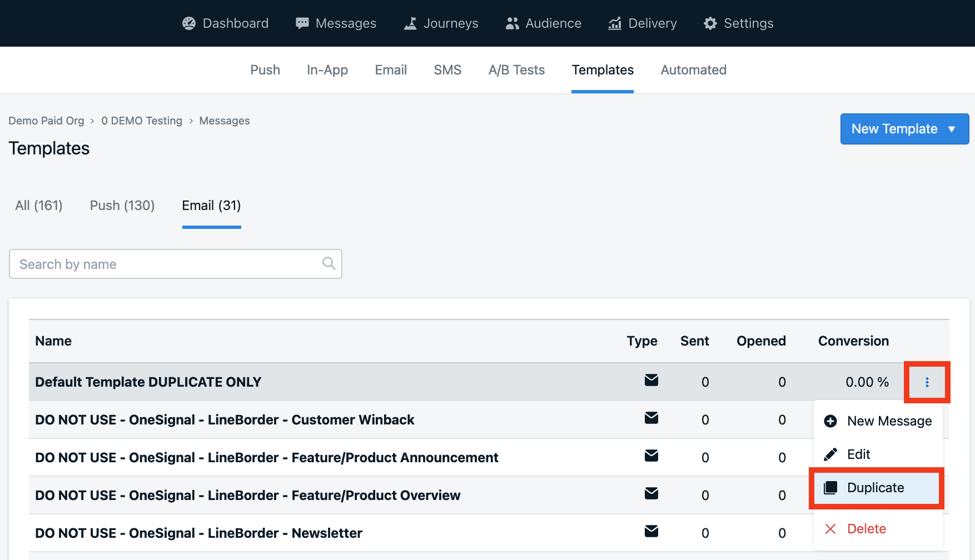This screenshot has height=560, width=975.
Task: Select the Email (31) filter tab
Action: point(211,206)
